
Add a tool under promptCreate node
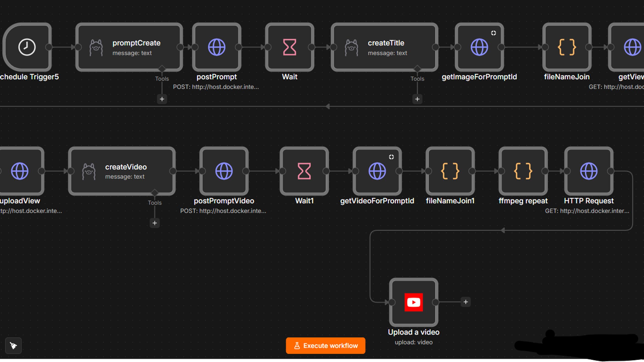[x=162, y=99]
